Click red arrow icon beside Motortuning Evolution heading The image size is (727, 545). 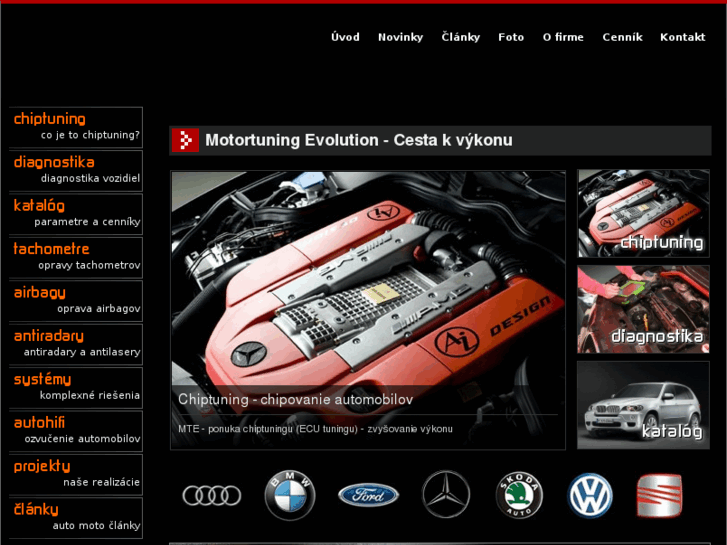click(x=185, y=140)
